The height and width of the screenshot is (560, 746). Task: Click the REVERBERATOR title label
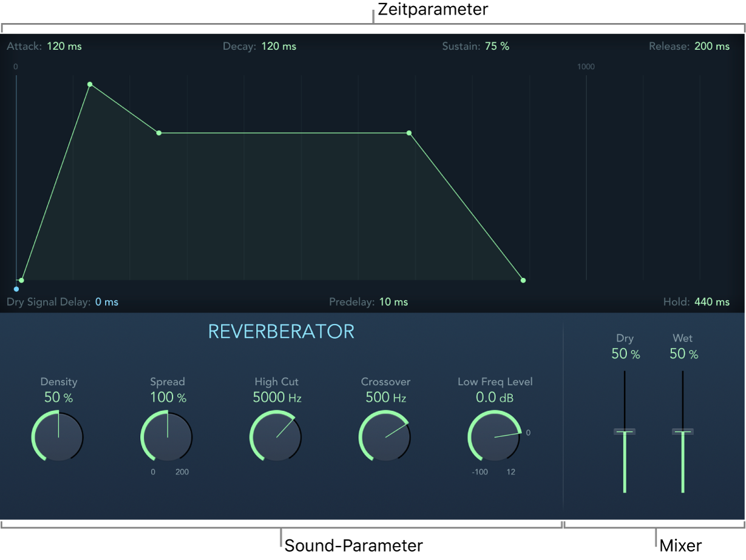(x=282, y=332)
